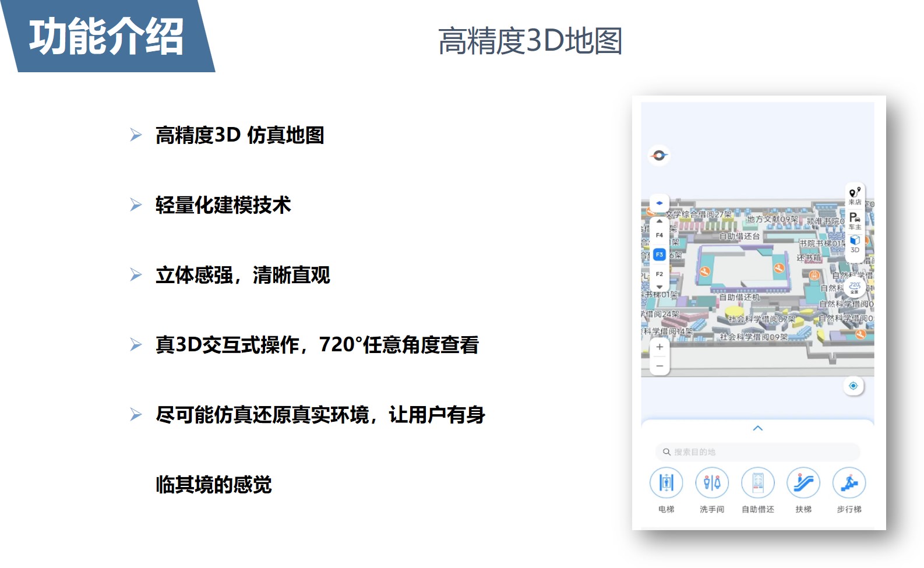Switch to floor F2

coord(660,274)
